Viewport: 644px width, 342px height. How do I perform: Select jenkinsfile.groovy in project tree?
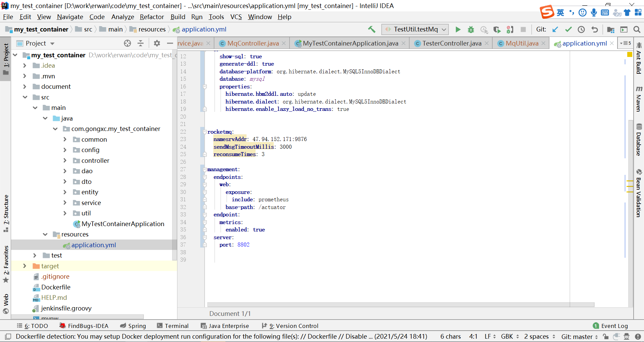(66, 308)
